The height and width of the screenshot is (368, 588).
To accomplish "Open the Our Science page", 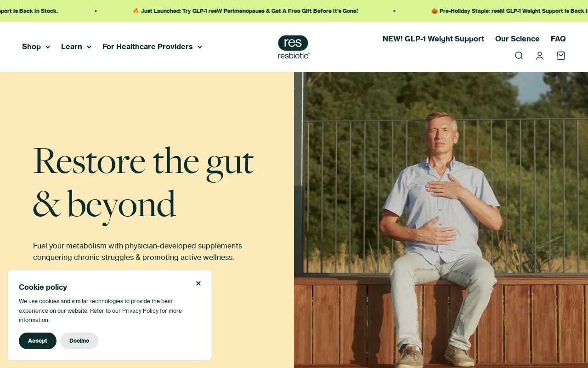I will (517, 39).
